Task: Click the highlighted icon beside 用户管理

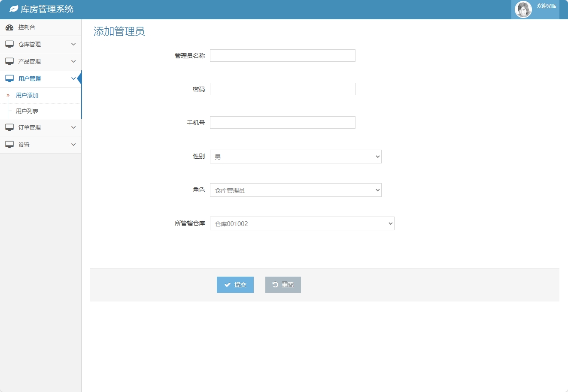Action: click(x=9, y=78)
